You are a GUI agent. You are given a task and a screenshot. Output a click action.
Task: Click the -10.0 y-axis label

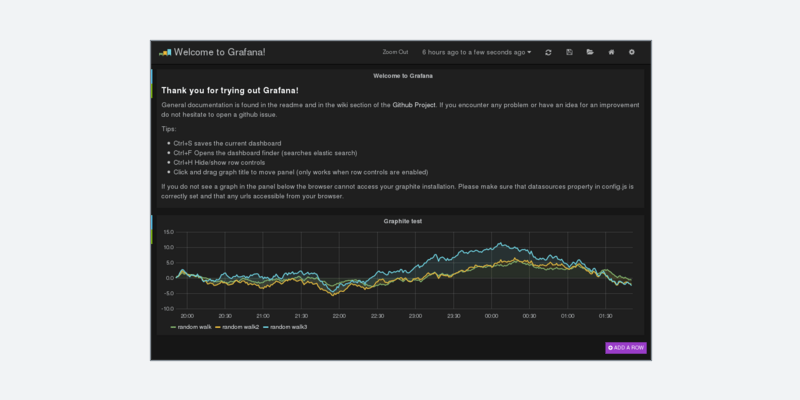click(168, 309)
